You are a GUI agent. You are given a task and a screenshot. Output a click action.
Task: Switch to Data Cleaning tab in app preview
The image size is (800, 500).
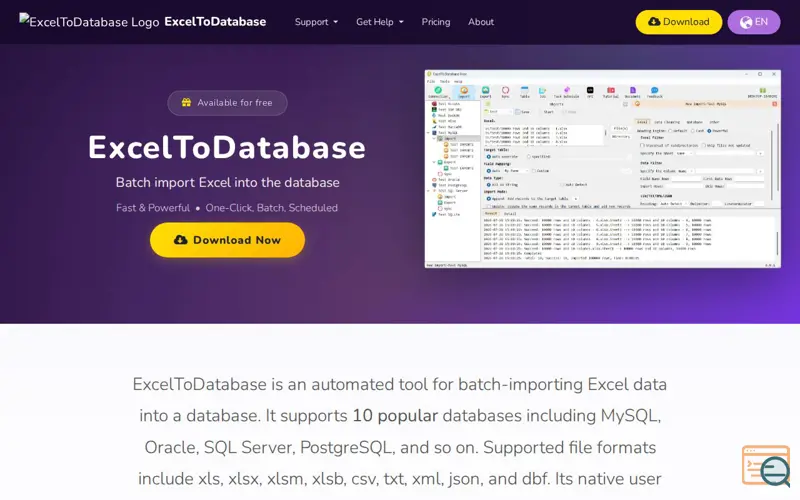pyautogui.click(x=667, y=122)
